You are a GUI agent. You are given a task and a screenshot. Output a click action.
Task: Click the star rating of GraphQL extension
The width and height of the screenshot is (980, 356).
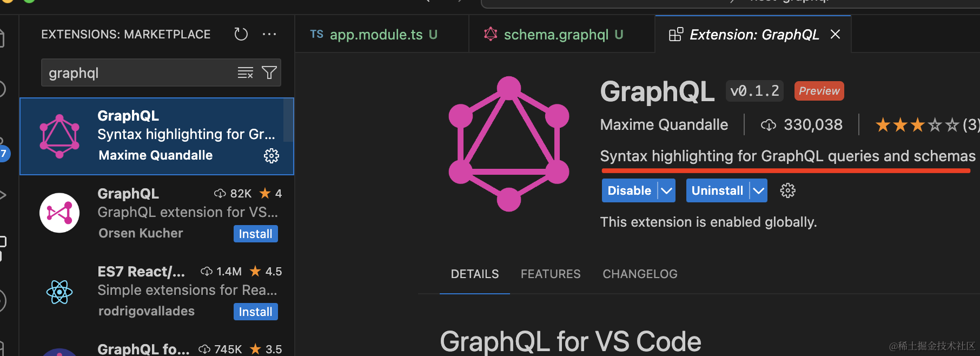(917, 125)
